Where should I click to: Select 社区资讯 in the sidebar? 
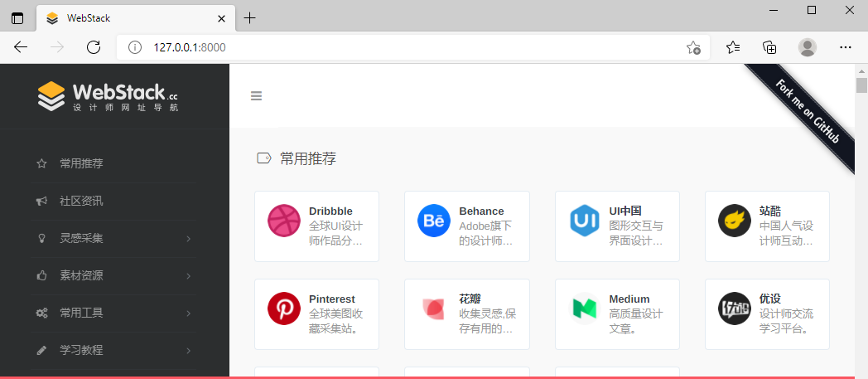[81, 202]
